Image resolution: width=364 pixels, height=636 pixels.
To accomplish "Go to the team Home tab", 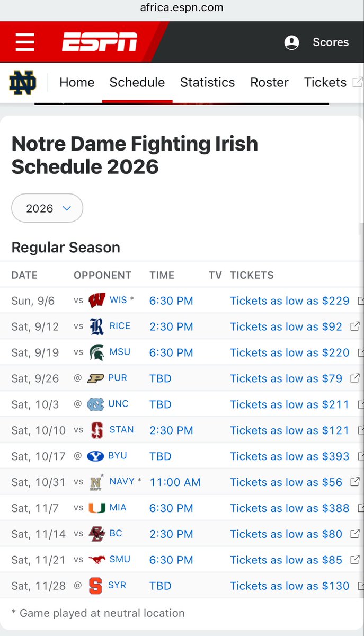I will (x=77, y=82).
